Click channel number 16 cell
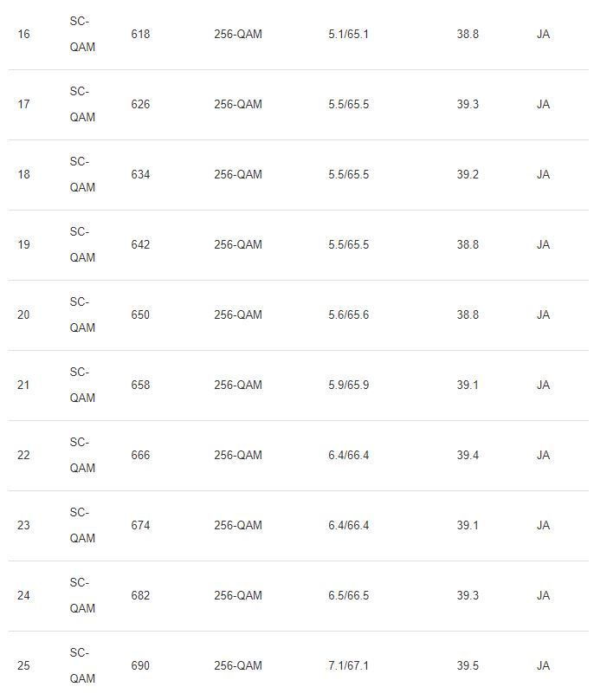This screenshot has width=594, height=700. 23,35
